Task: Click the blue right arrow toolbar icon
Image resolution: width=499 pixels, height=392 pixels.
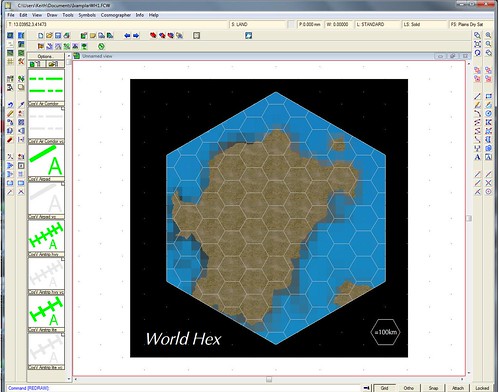Action: point(136,35)
